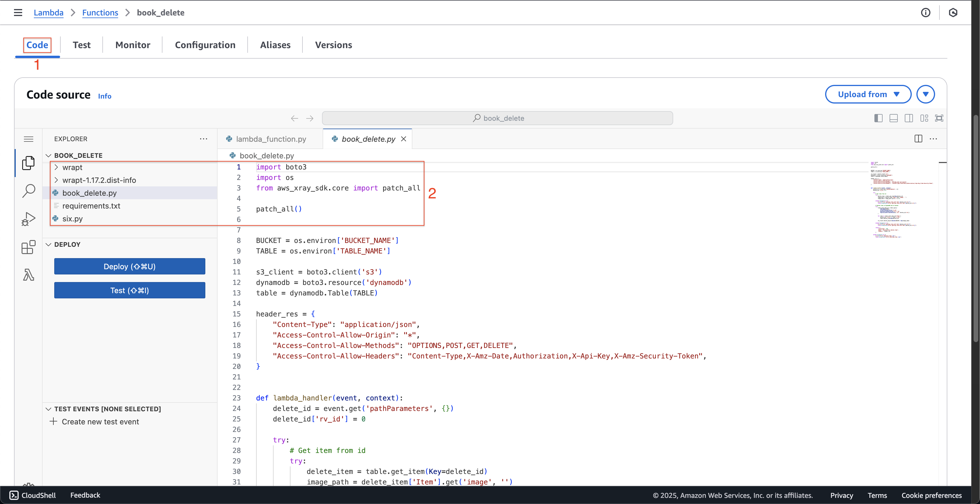Click line number 23 in gutter

pos(237,398)
